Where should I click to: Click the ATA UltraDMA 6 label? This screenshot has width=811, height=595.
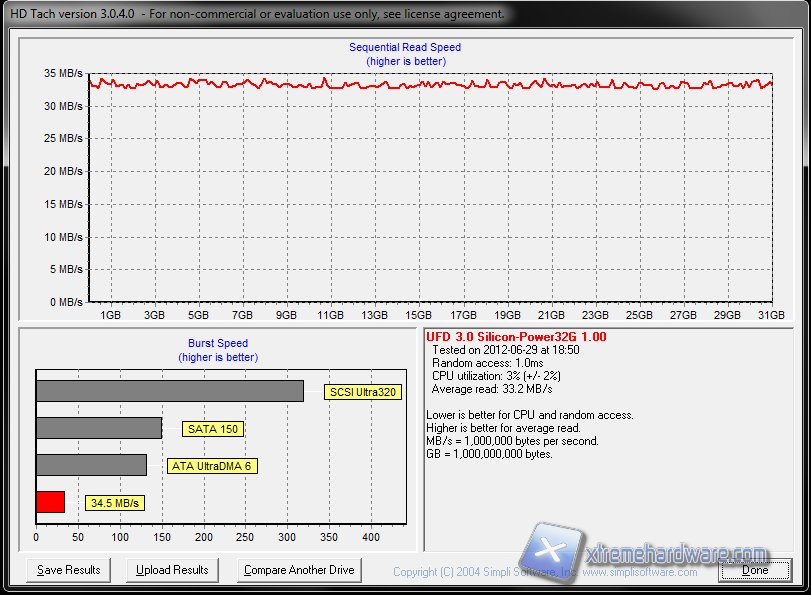[x=212, y=466]
